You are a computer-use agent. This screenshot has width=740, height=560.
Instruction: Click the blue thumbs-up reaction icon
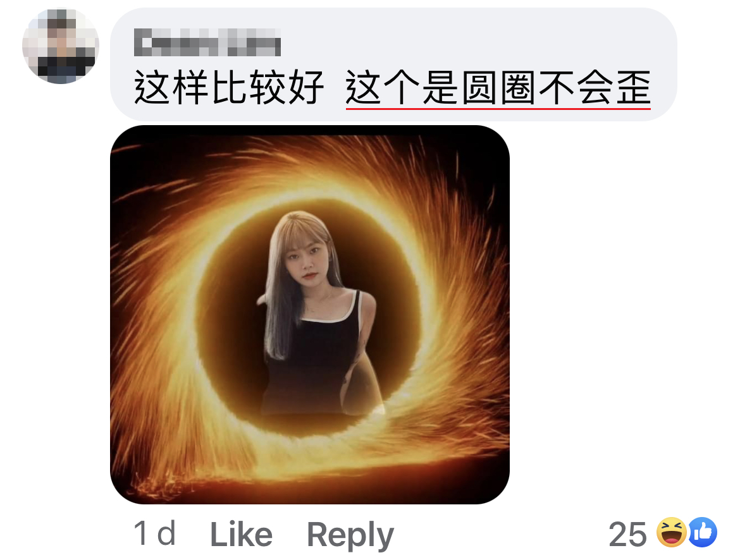[703, 533]
